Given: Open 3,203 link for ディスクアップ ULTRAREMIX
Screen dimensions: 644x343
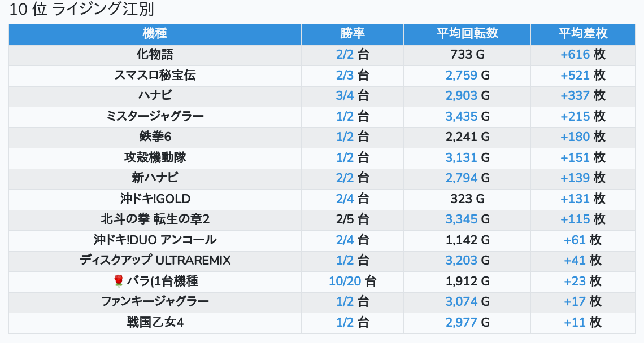Looking at the screenshot, I should coord(461,260).
